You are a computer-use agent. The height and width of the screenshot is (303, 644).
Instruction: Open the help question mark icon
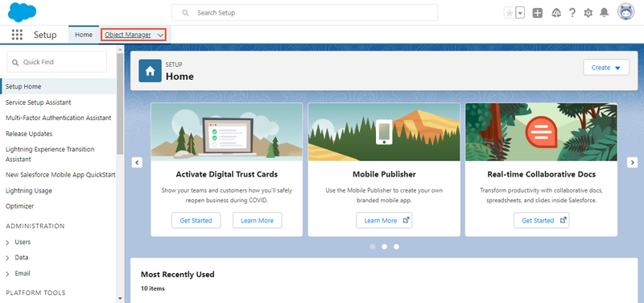(572, 13)
